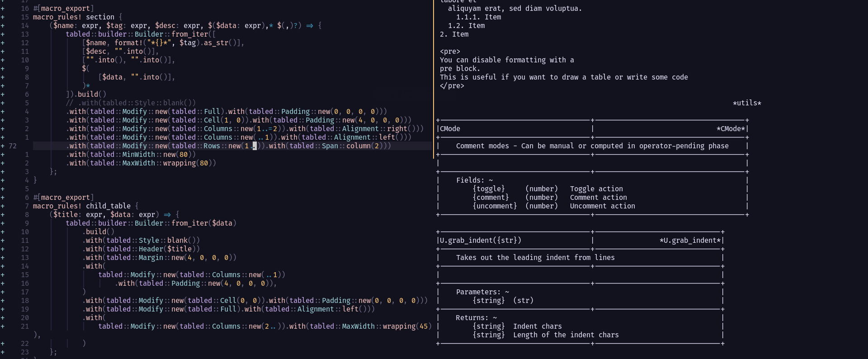Screen dimensions: 868x359
Task: Click the macro name 'section' in the code
Action: tap(100, 17)
